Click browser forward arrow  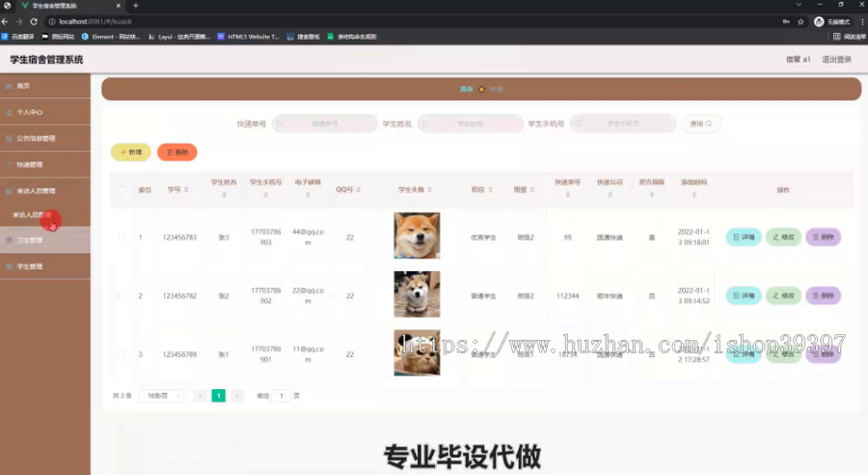[x=19, y=21]
